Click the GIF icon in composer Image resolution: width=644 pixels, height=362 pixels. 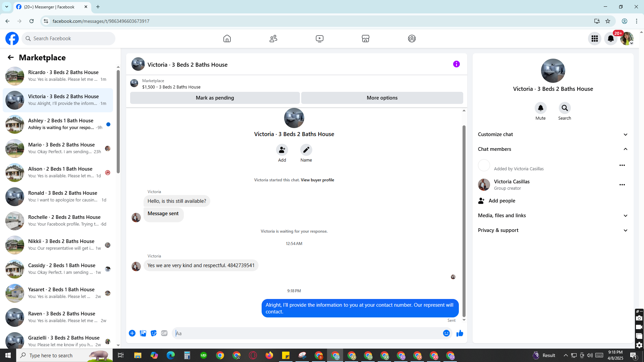click(x=164, y=333)
